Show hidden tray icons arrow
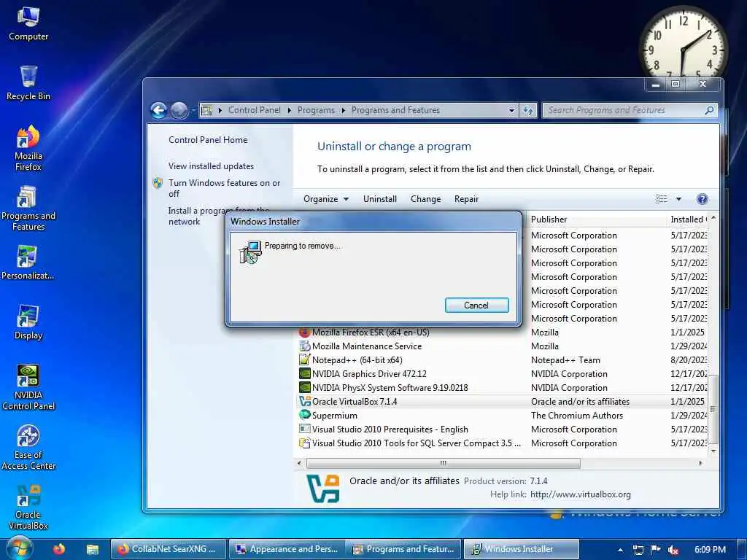 coord(620,550)
